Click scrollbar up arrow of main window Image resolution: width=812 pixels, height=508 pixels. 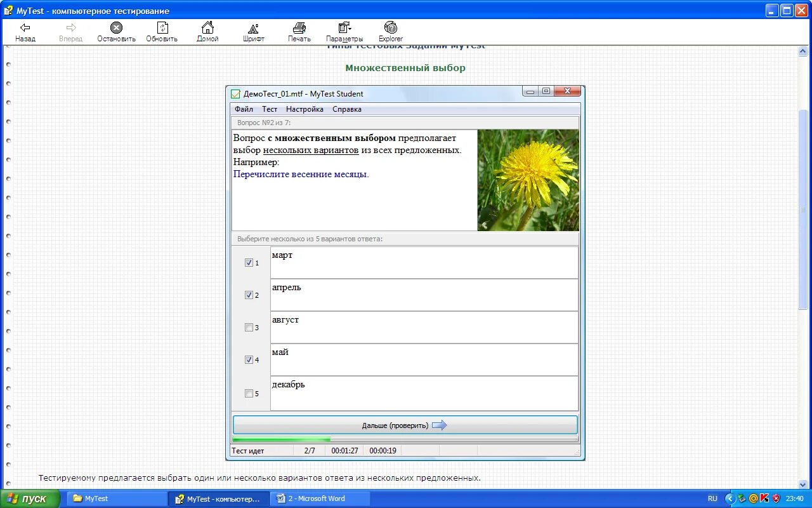point(803,51)
